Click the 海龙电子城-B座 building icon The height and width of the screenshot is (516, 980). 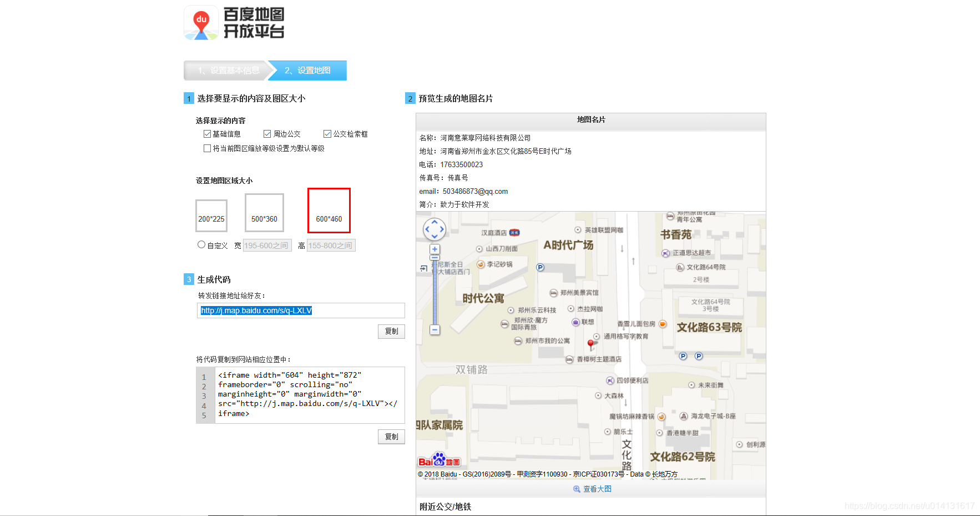684,416
